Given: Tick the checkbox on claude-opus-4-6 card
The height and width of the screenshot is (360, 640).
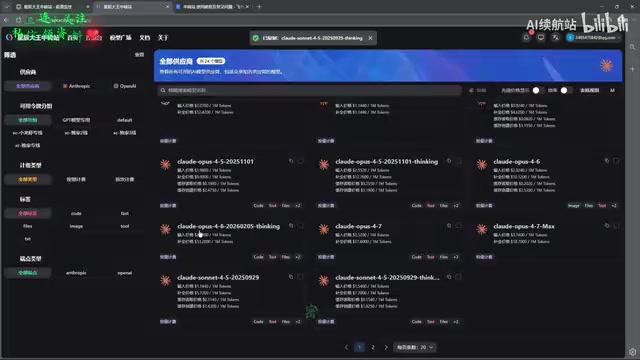Looking at the screenshot, I should [x=616, y=161].
